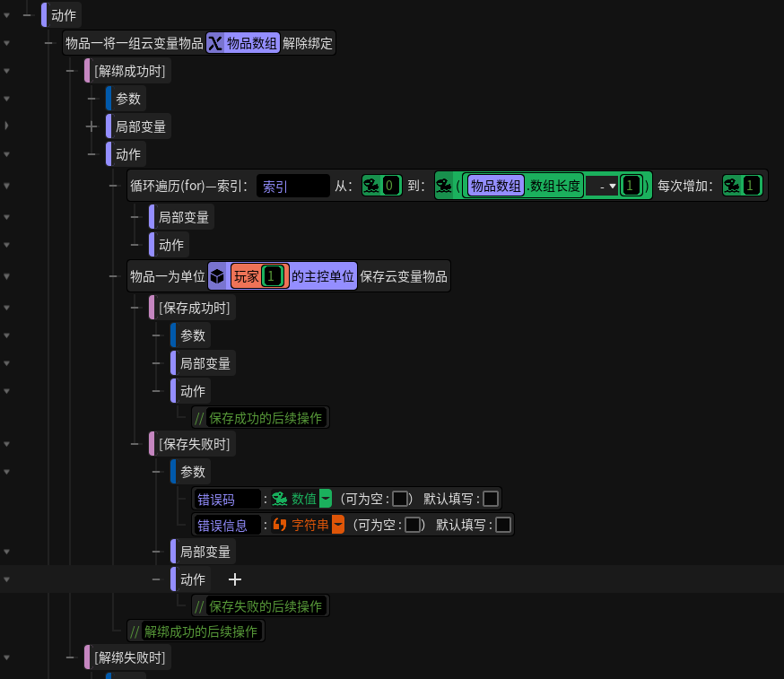The height and width of the screenshot is (679, 784).
Task: Collapse the [解绑失败时] row via gutter arrow
Action: pos(6,657)
